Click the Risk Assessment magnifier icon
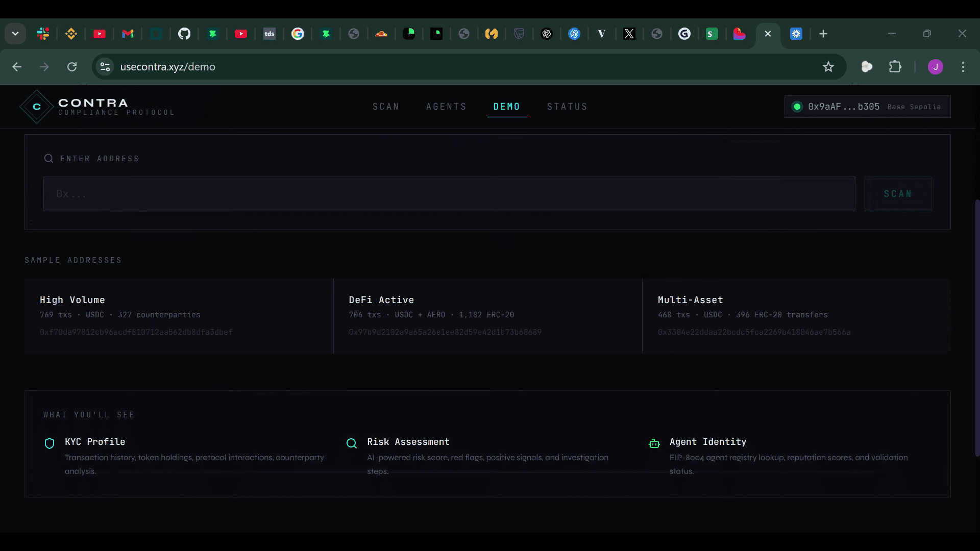Image resolution: width=980 pixels, height=551 pixels. (x=352, y=443)
